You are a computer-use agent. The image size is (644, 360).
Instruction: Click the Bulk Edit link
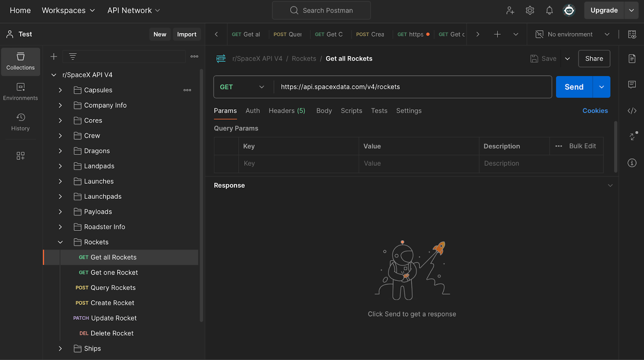tap(582, 146)
